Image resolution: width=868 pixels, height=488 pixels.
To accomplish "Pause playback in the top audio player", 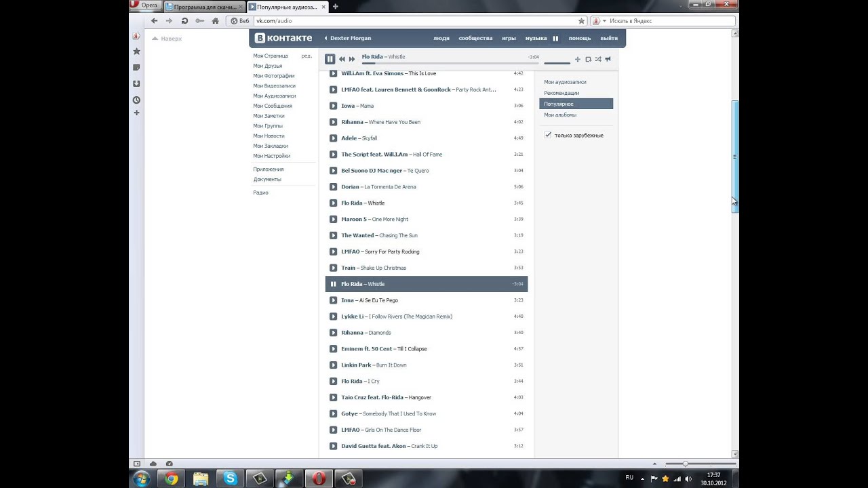I will coord(330,59).
